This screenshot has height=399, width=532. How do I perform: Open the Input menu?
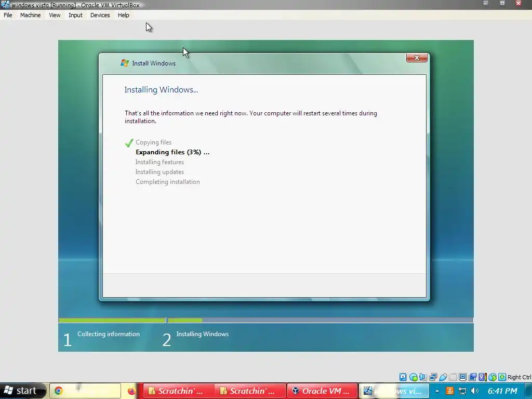[75, 15]
